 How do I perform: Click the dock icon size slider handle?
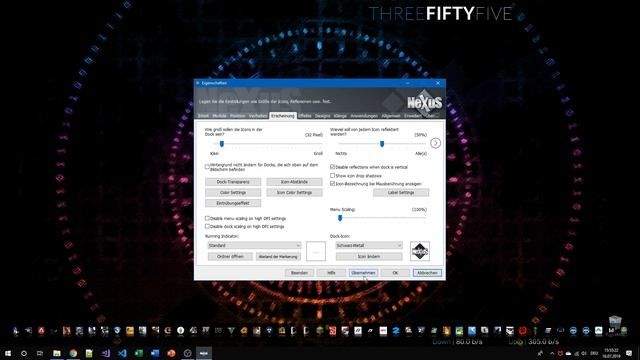[222, 144]
